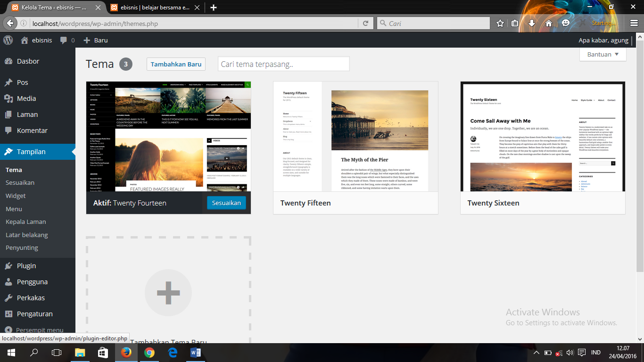Open File Explorer from taskbar

[80, 352]
